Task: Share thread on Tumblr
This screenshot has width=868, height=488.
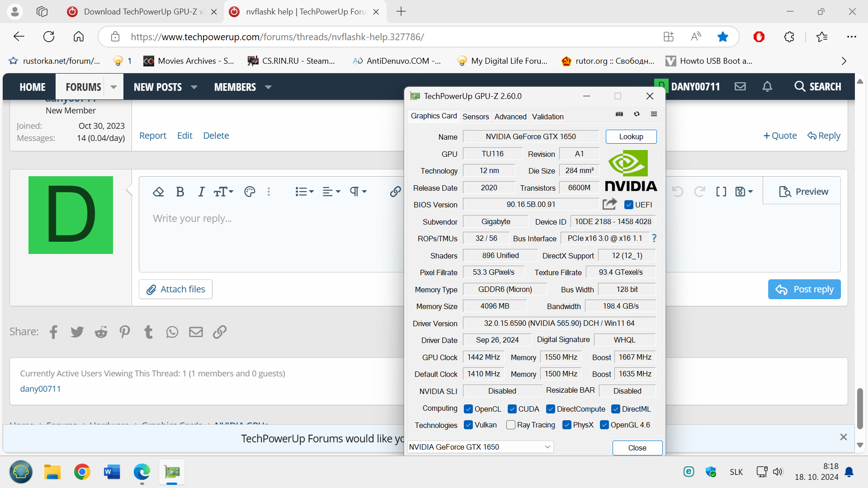Action: click(148, 332)
